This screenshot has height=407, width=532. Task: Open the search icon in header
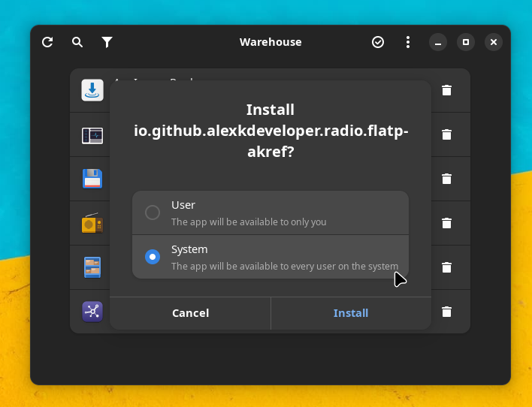click(77, 42)
